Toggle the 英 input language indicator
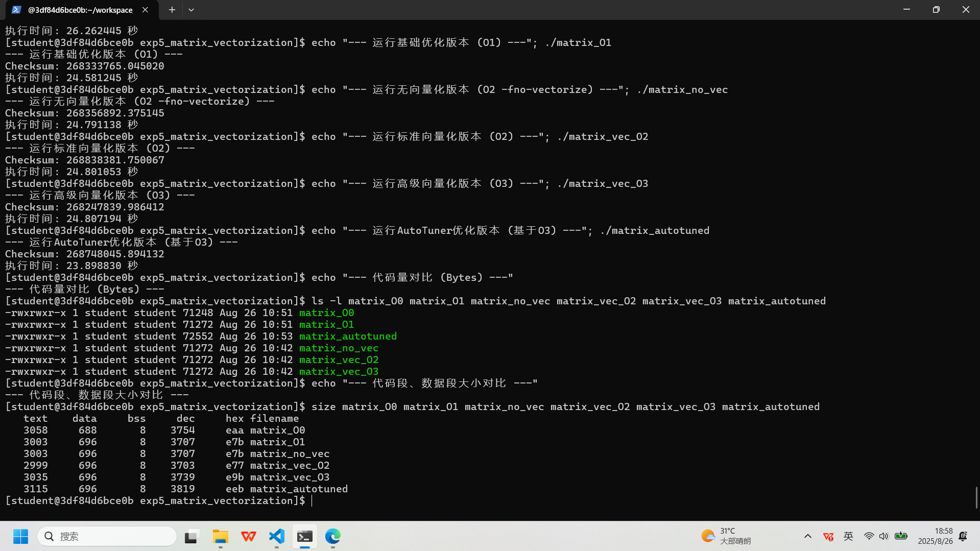Image resolution: width=980 pixels, height=551 pixels. point(848,536)
